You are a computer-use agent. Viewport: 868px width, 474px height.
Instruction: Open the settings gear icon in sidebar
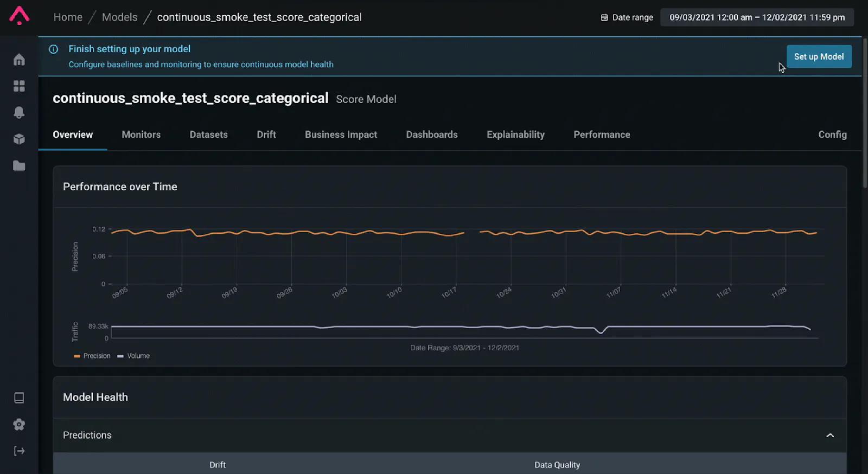click(x=19, y=424)
